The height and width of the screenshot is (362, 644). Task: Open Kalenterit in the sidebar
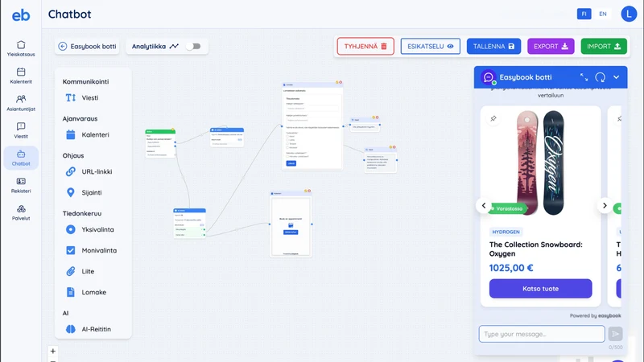(21, 76)
